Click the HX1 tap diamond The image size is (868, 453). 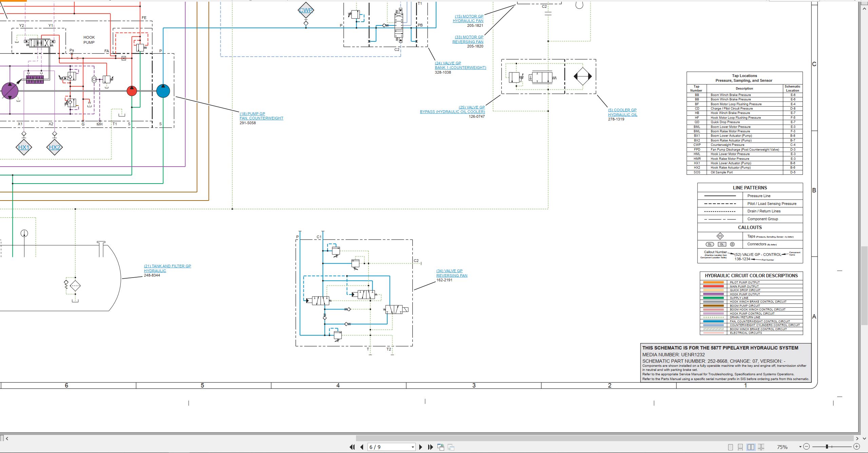24,147
